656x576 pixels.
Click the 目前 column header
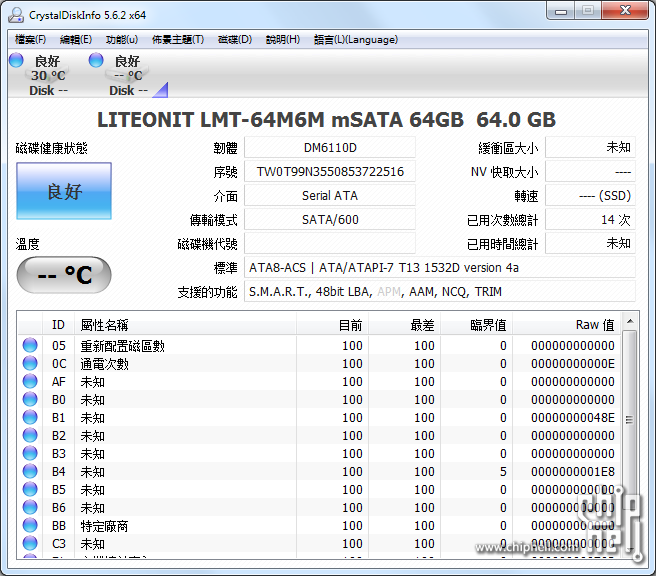[x=333, y=325]
